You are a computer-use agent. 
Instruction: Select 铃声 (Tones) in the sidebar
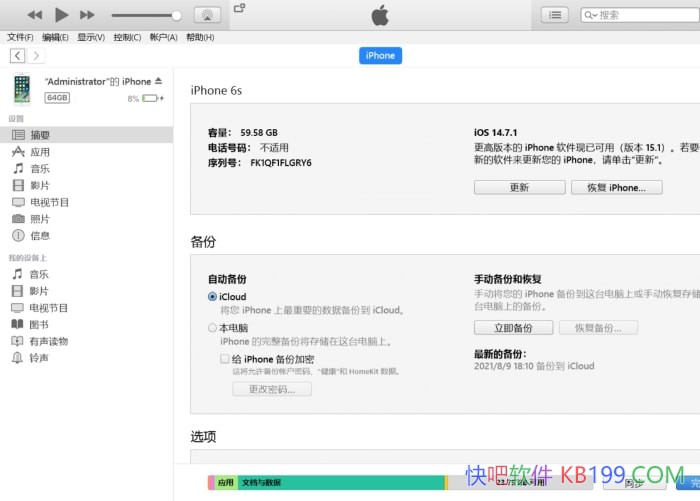[x=39, y=358]
